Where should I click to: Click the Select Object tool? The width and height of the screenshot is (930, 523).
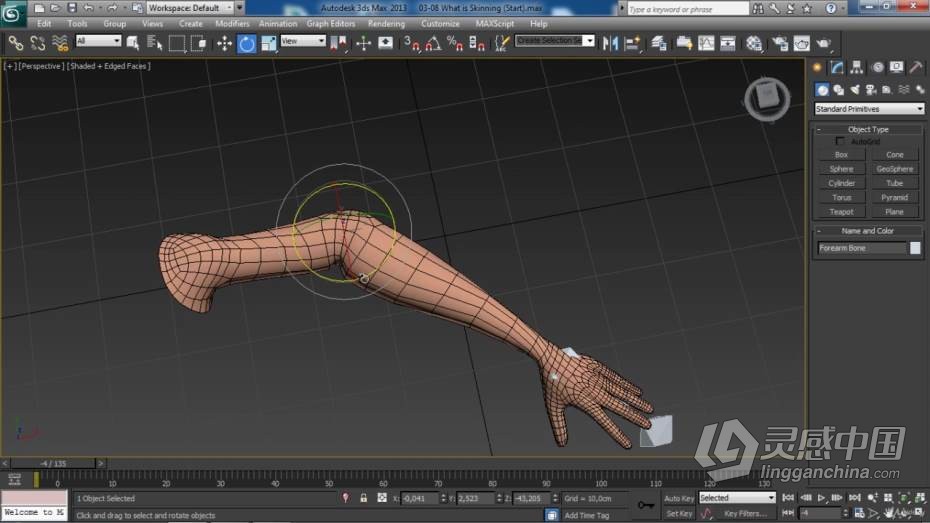[x=133, y=43]
